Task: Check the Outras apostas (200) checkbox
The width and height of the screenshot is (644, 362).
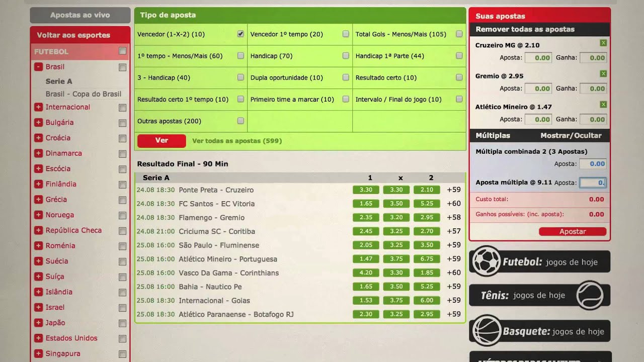Action: point(240,121)
